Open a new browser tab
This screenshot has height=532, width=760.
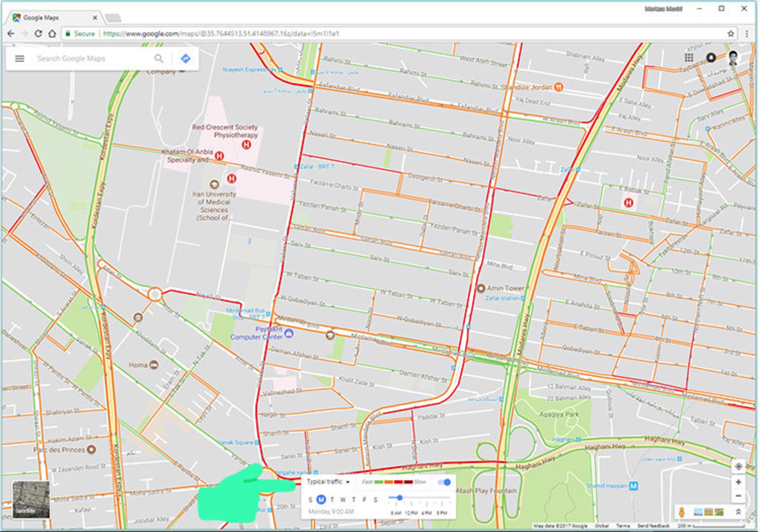coord(114,18)
